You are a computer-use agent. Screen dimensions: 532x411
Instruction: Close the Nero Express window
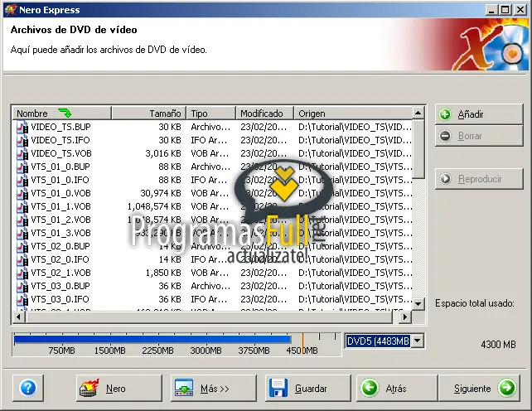pos(520,10)
